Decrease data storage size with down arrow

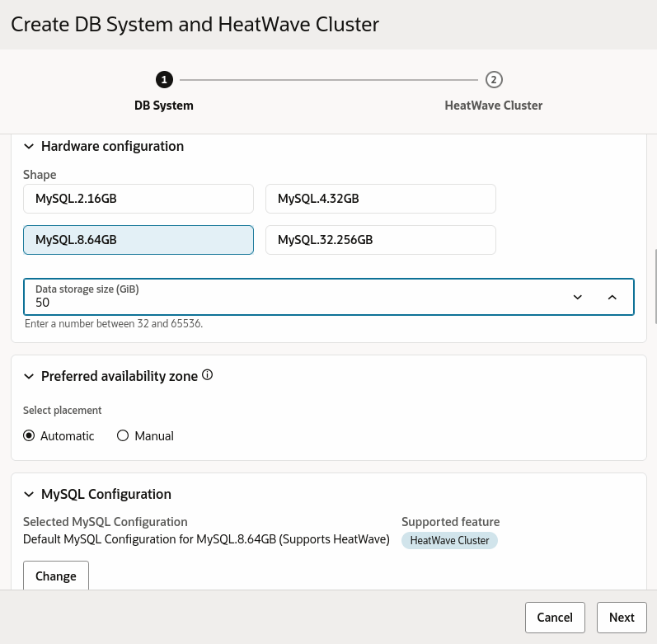tap(578, 297)
